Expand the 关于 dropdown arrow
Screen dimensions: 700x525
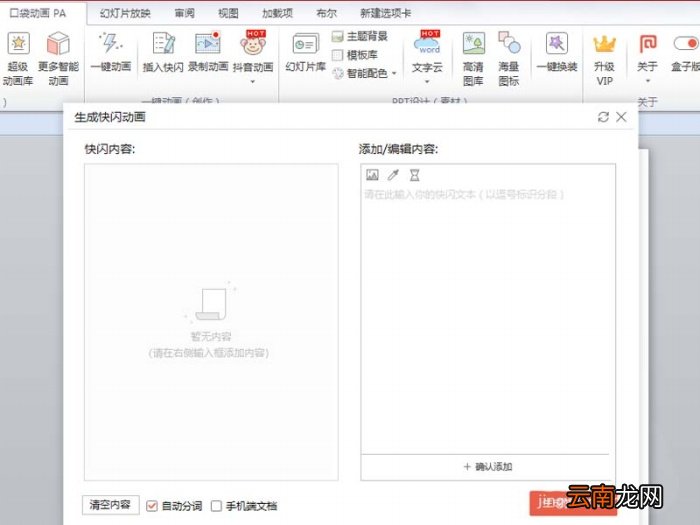[648, 81]
